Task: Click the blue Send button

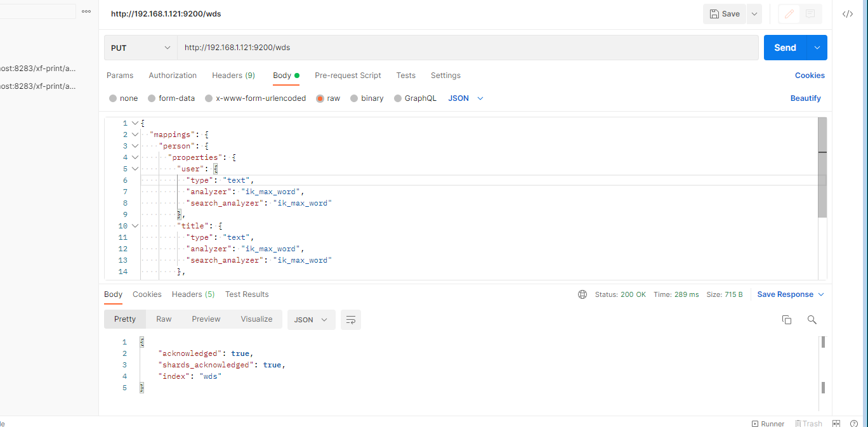Action: [785, 48]
